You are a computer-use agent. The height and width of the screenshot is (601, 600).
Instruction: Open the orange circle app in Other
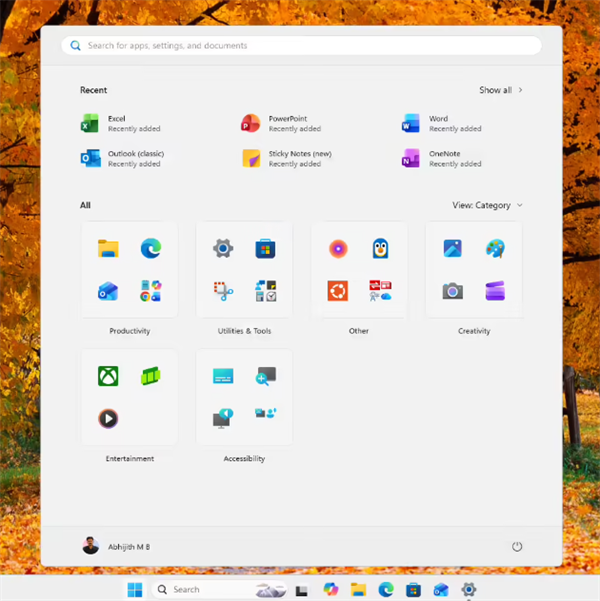(338, 248)
